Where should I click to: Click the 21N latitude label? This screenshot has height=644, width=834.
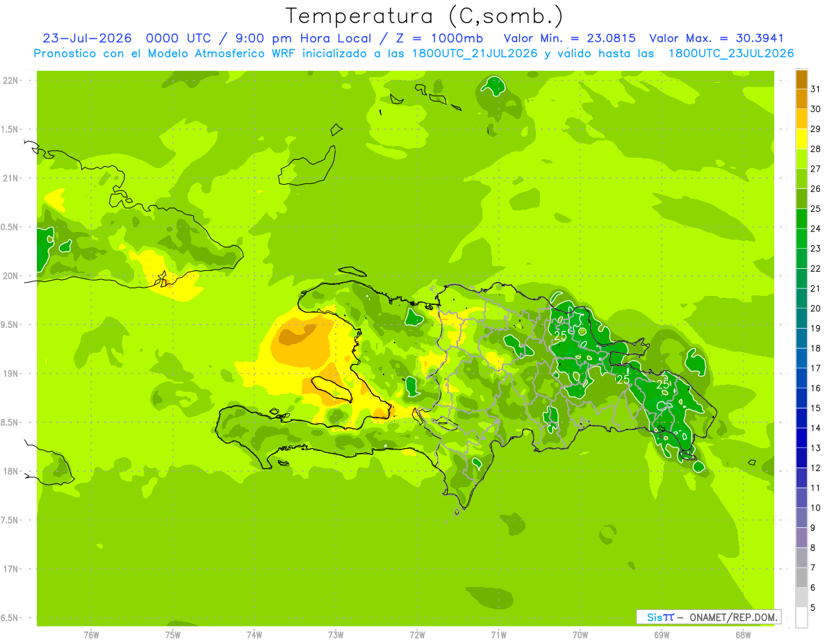(x=10, y=179)
